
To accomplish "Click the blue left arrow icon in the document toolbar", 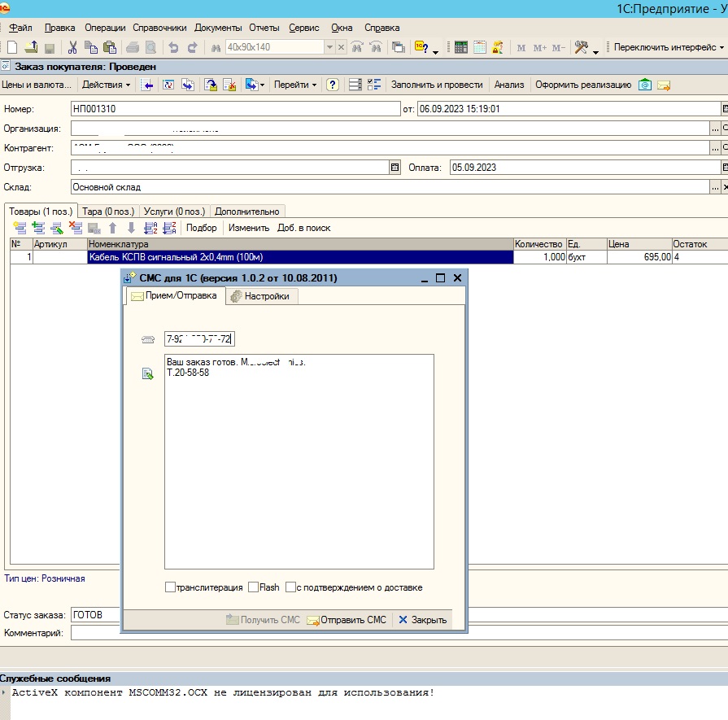I will (x=146, y=85).
